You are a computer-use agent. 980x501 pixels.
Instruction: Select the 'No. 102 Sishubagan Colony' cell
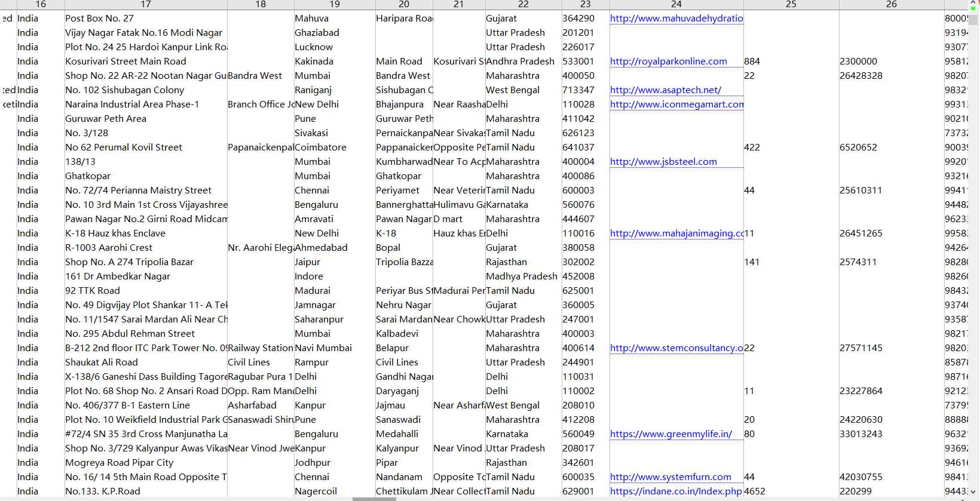pyautogui.click(x=146, y=90)
